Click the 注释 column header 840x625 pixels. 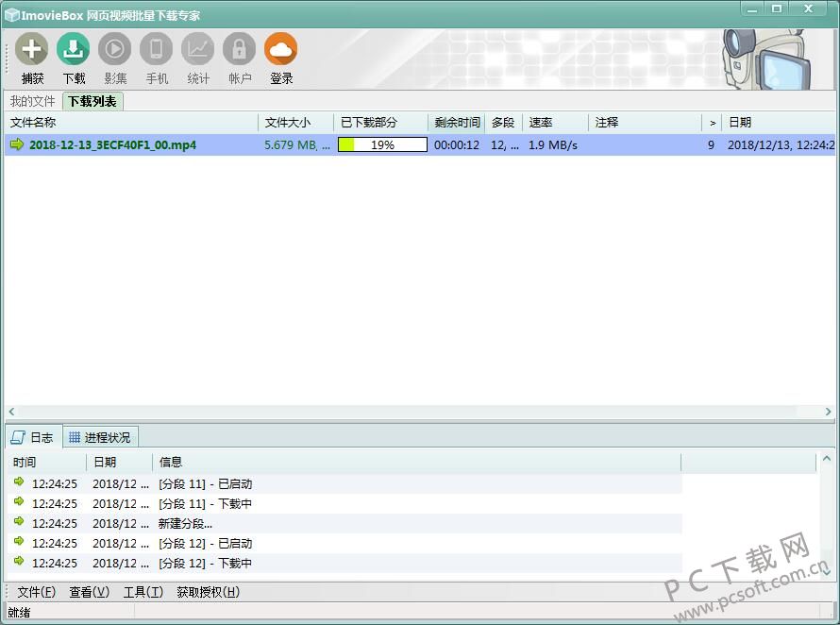pyautogui.click(x=645, y=122)
